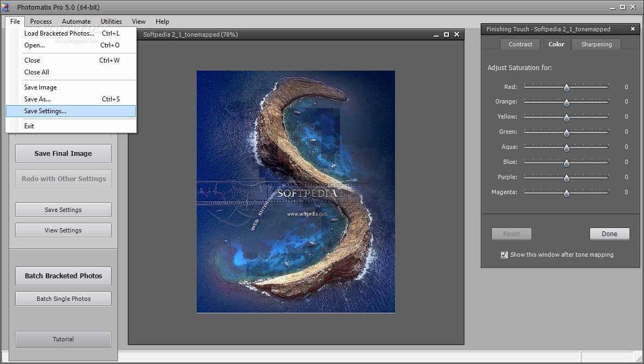Close the Finishing Touch panel
Screen dimensions: 644x364
click(x=633, y=29)
